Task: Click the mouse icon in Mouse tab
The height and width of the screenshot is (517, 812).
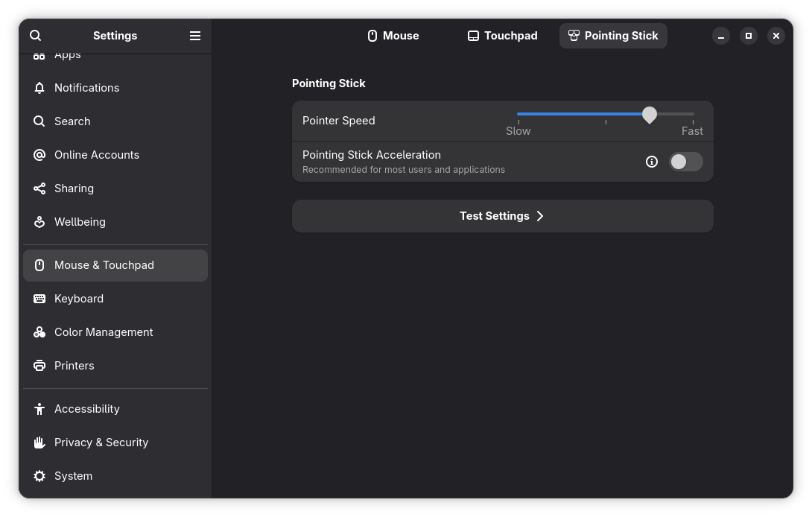Action: point(372,36)
